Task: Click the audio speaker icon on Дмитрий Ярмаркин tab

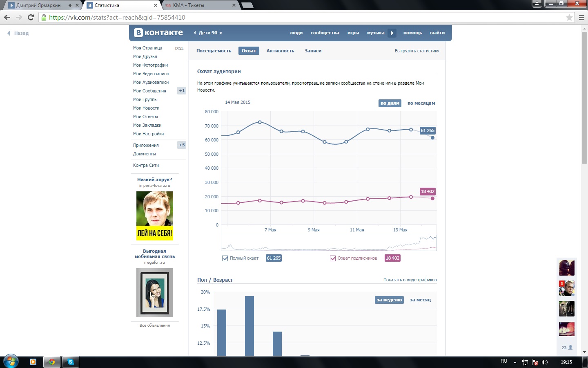Action: click(x=70, y=5)
